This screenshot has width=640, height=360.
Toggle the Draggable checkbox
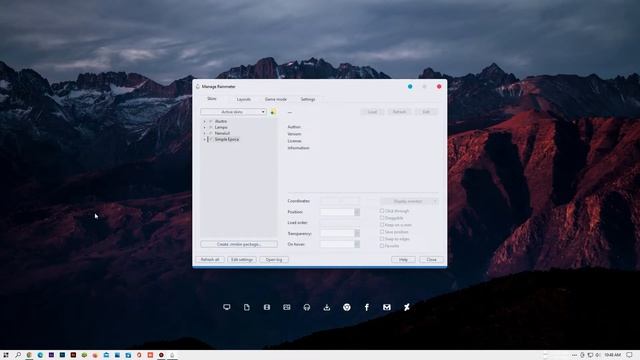[382, 218]
